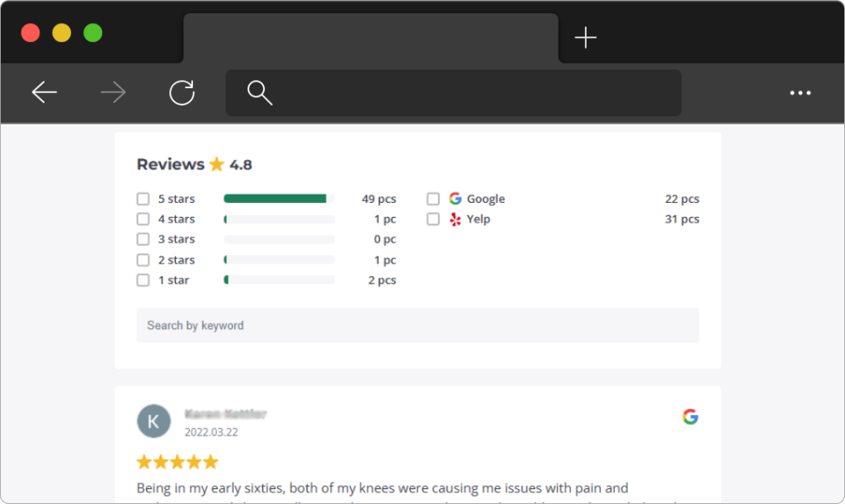Click the Google logo in filter list
The height and width of the screenshot is (504, 845).
[456, 199]
